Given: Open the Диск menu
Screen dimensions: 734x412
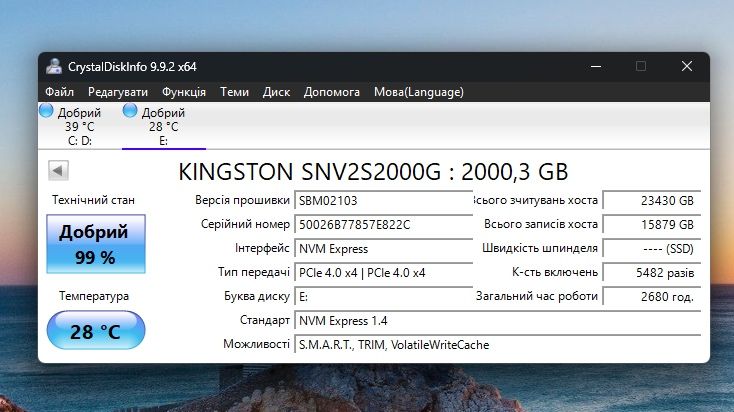Looking at the screenshot, I should [276, 92].
